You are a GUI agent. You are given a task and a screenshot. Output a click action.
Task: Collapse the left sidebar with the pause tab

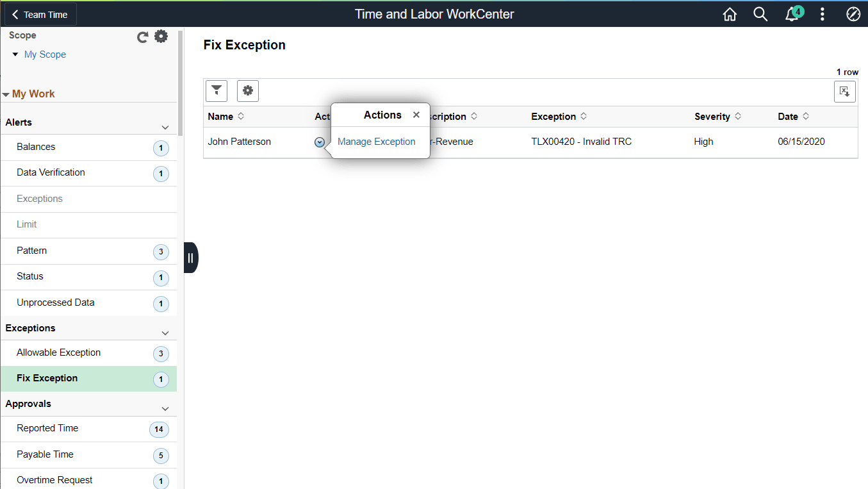click(x=190, y=257)
